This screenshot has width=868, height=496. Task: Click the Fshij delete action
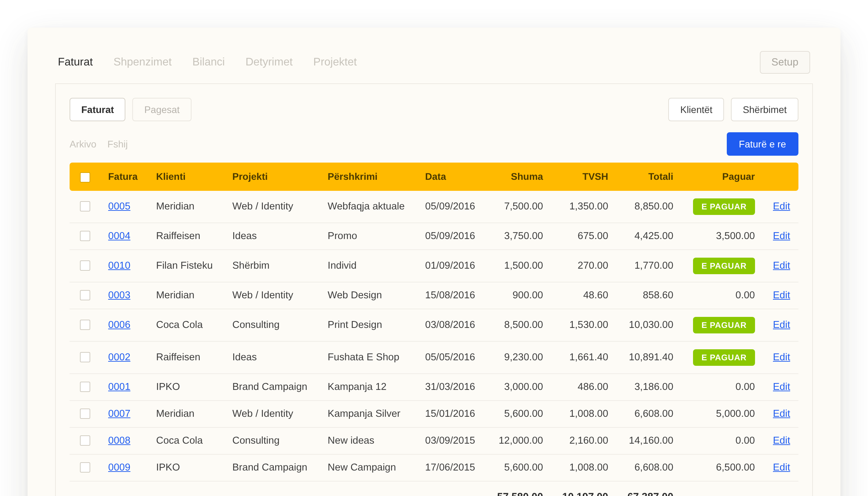click(117, 144)
